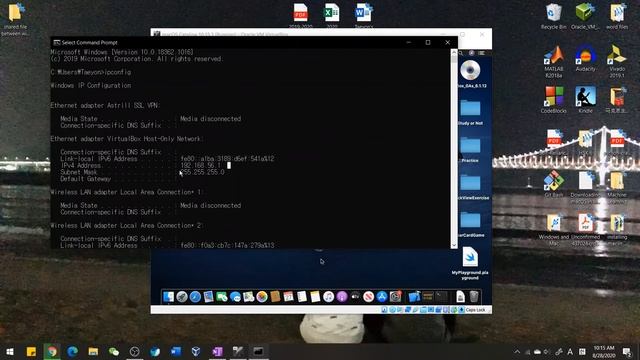This screenshot has height=360, width=640.
Task: Select the Windows and Mac file on desktop
Action: click(x=553, y=229)
